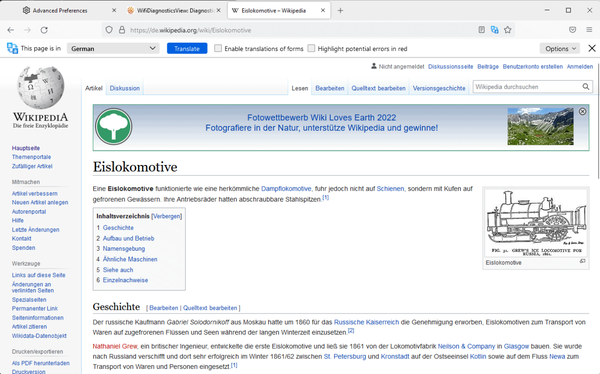Open the Russische Kaiserreich link
The width and height of the screenshot is (600, 374).
367,322
